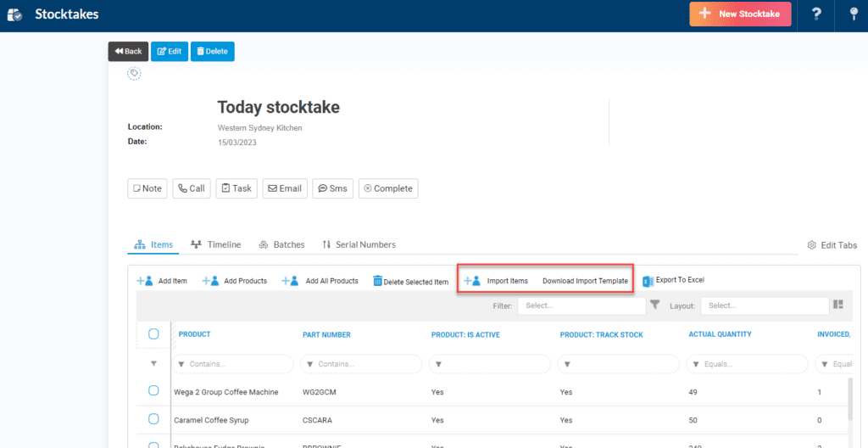Click the WG2GCM part number cell

(x=320, y=392)
